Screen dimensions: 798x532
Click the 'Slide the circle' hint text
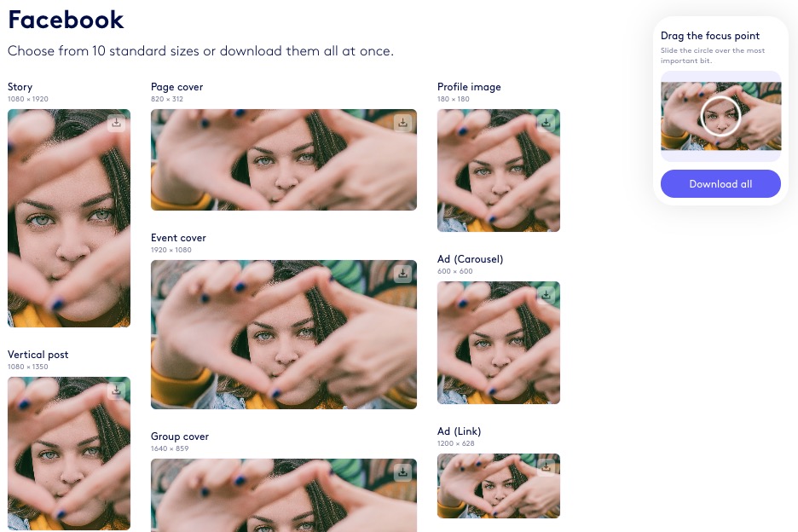(x=713, y=55)
